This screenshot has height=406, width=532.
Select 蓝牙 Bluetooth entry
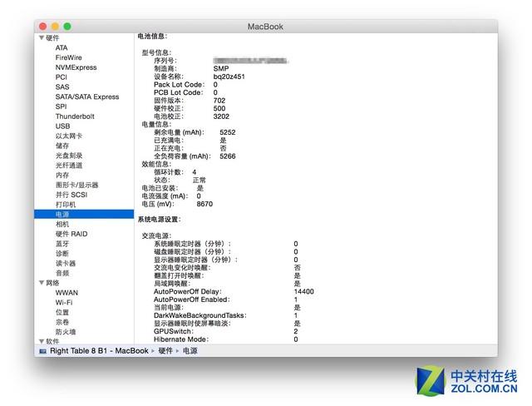(x=62, y=244)
